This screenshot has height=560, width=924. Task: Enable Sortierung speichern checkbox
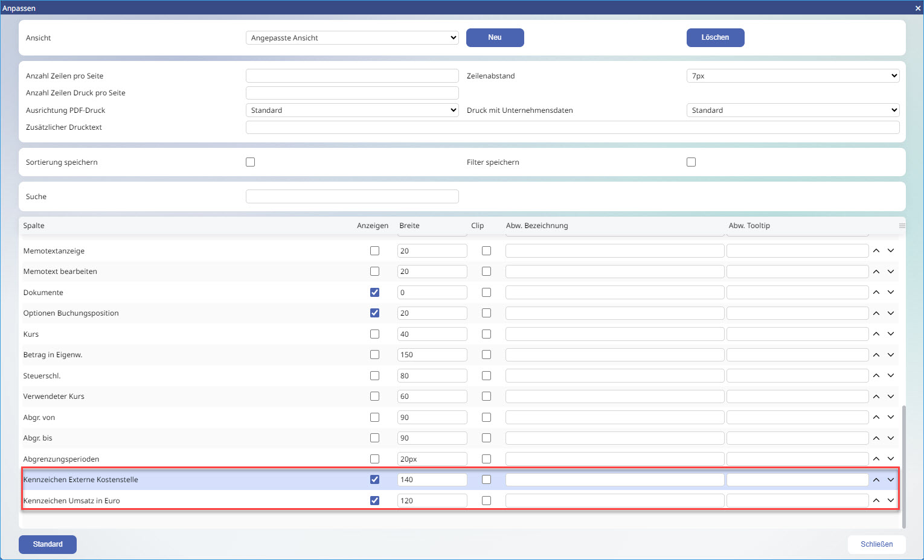[x=251, y=162]
